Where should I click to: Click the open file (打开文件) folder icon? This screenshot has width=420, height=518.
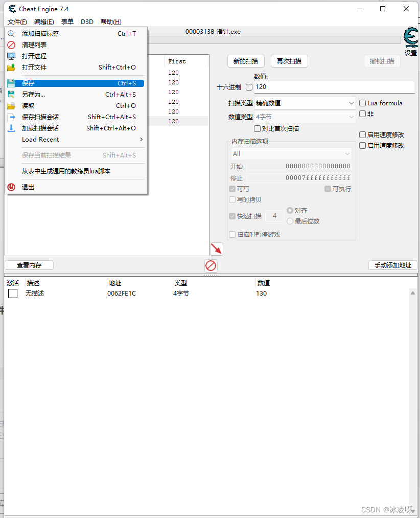[11, 67]
